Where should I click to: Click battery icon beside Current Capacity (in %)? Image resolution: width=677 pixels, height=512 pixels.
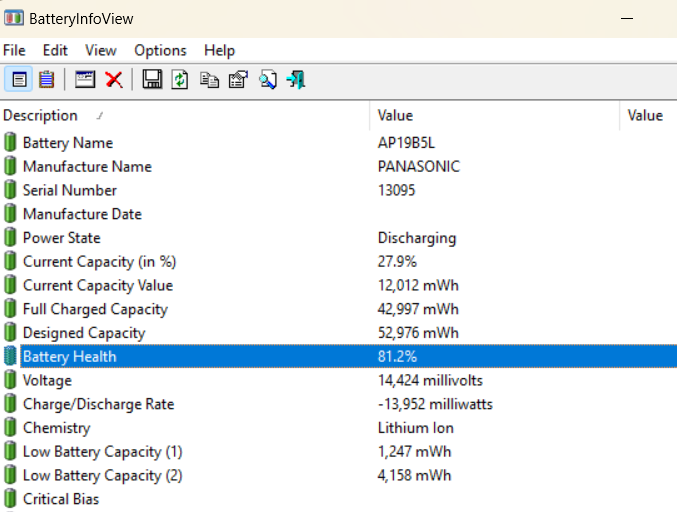click(x=10, y=261)
